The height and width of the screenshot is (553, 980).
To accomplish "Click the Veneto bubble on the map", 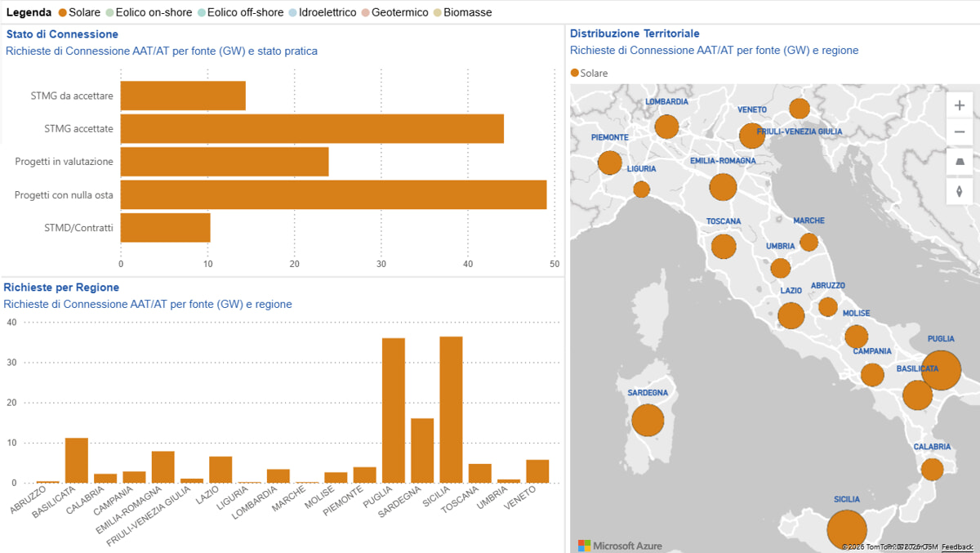I will (x=751, y=136).
